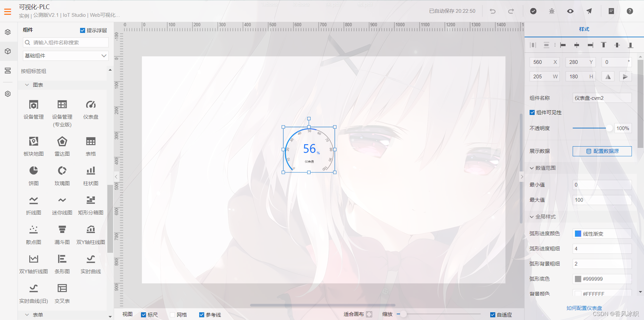Collapse the 图表 section

(x=27, y=85)
